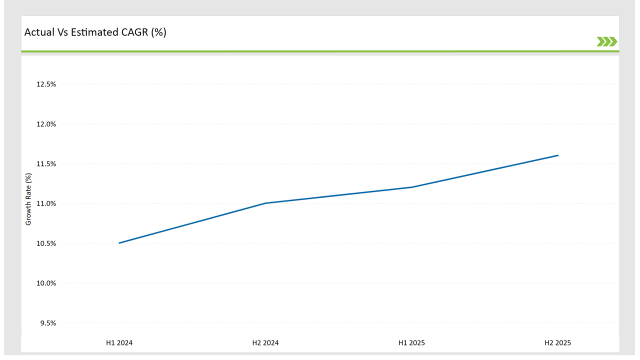Click the 'H2 2024' x-axis label
This screenshot has width=640, height=360.
265,342
